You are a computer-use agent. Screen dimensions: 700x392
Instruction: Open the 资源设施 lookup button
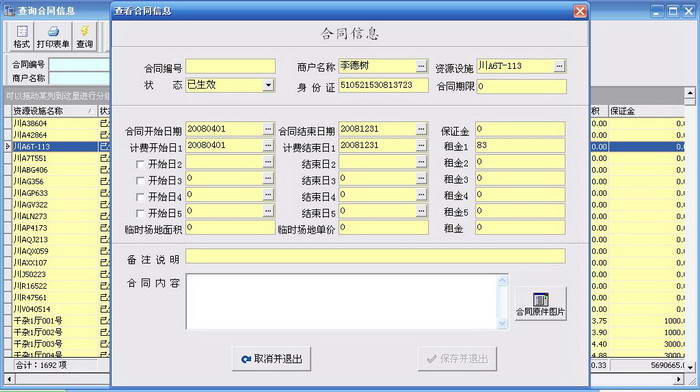point(559,66)
